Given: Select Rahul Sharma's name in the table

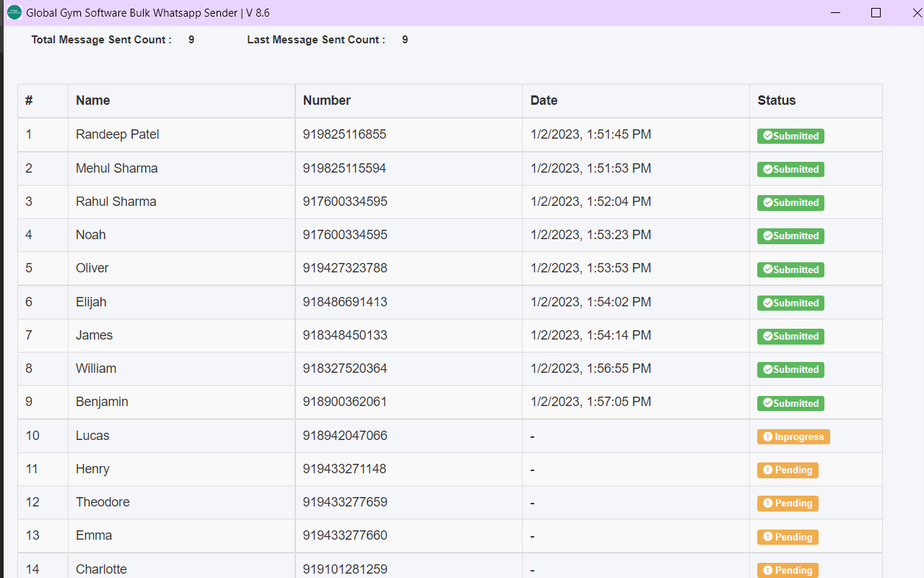Looking at the screenshot, I should (115, 202).
